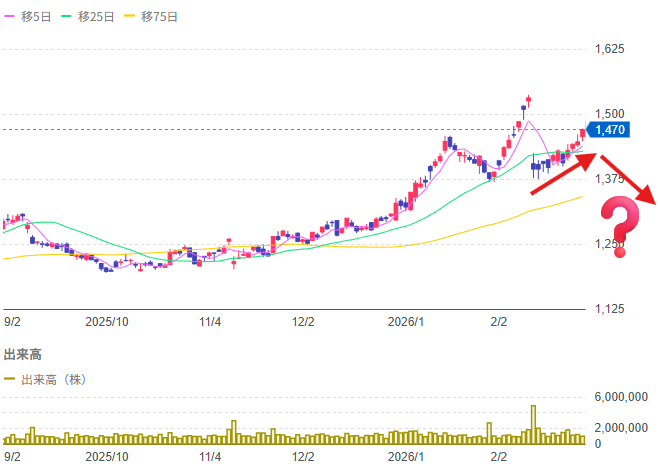Click the 1,625 price axis label

[609, 49]
